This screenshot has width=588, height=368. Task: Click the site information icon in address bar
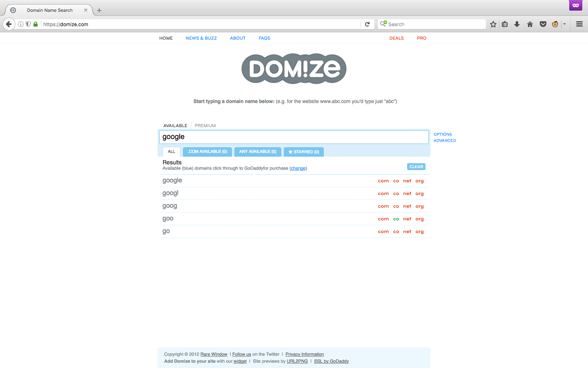coord(21,24)
